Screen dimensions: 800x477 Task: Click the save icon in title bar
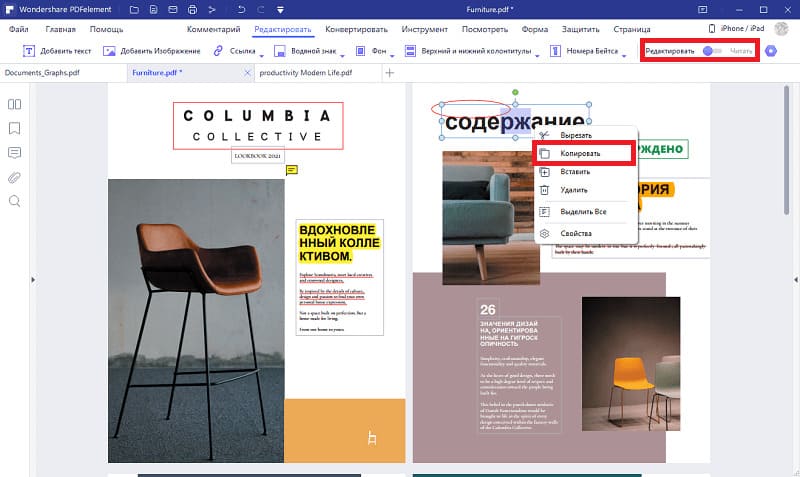tap(154, 9)
